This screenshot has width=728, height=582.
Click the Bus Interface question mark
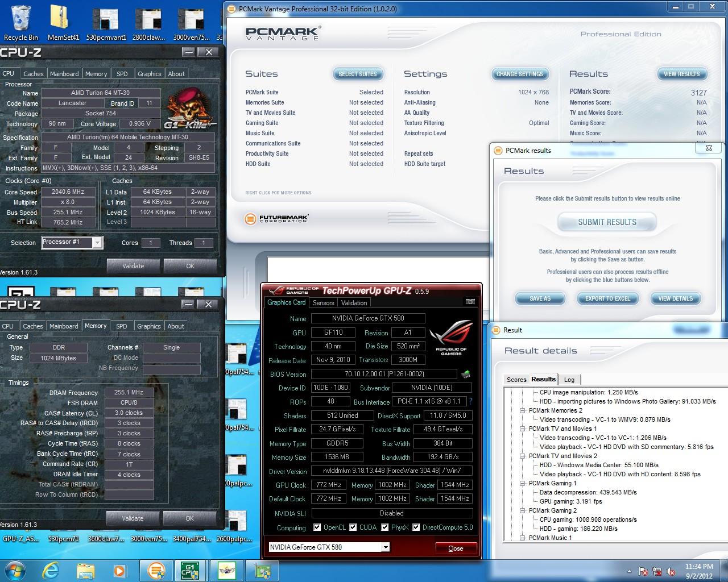pos(470,401)
